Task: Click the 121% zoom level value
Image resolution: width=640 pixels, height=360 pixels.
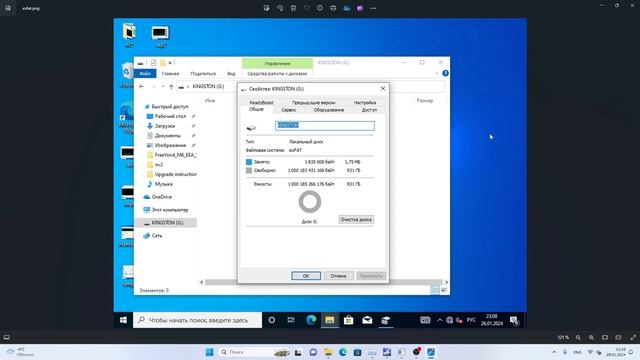Action: pos(563,338)
